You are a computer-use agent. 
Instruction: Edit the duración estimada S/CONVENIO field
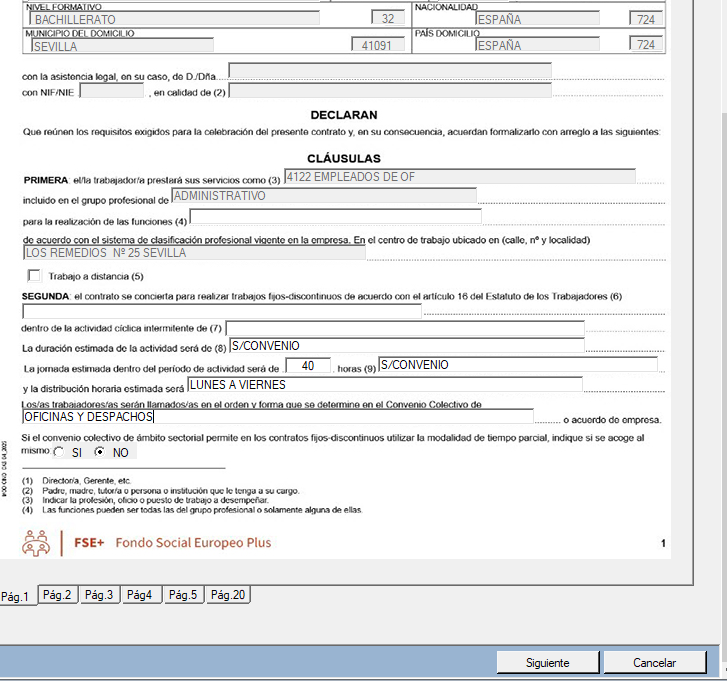tap(405, 346)
